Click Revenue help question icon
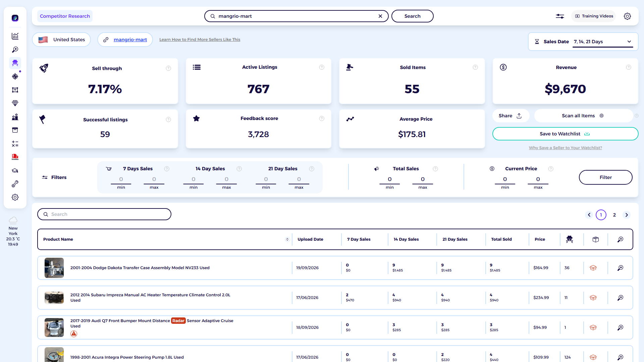Viewport: 644px width, 362px height. (x=629, y=67)
